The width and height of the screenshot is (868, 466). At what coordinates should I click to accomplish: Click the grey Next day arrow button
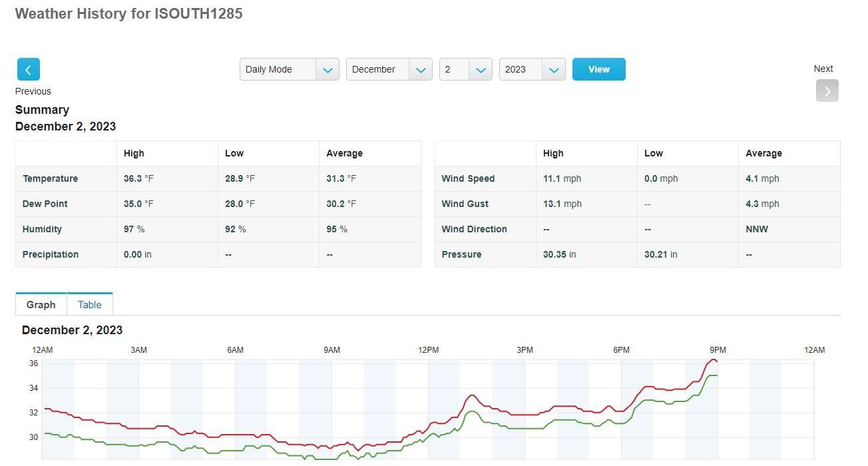pos(827,91)
